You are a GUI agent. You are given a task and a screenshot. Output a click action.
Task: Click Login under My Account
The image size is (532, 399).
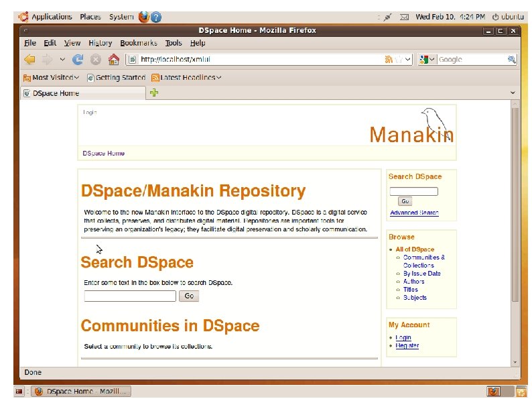pos(403,337)
